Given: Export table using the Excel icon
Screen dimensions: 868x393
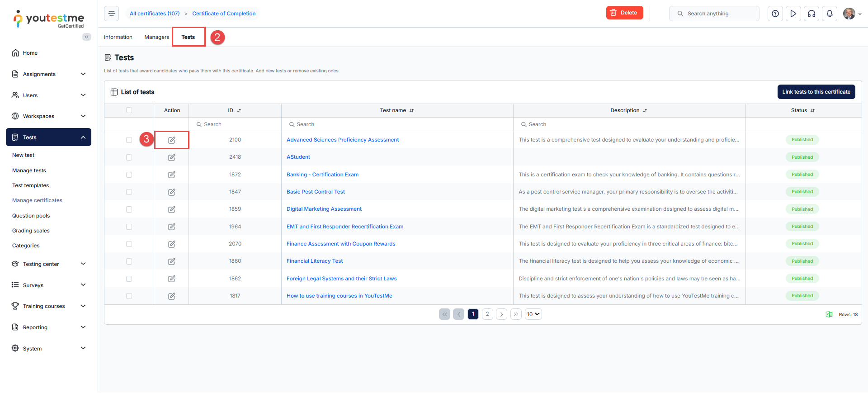Looking at the screenshot, I should [829, 314].
